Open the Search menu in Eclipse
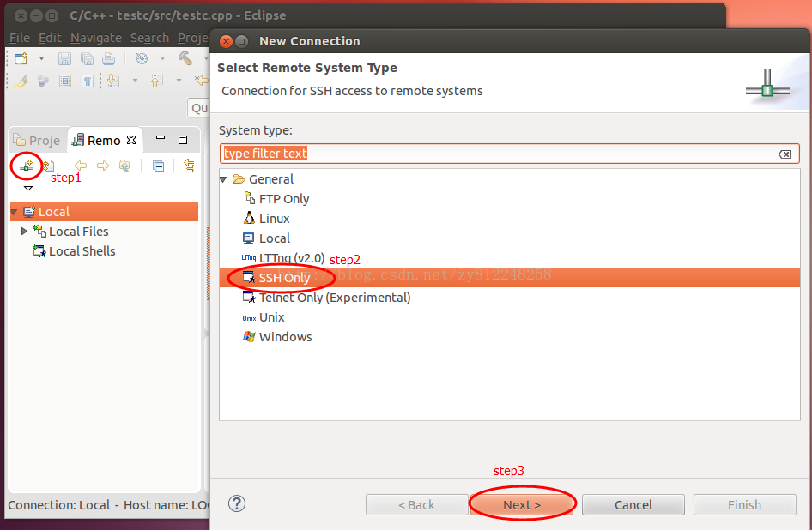This screenshot has width=812, height=530. point(149,38)
